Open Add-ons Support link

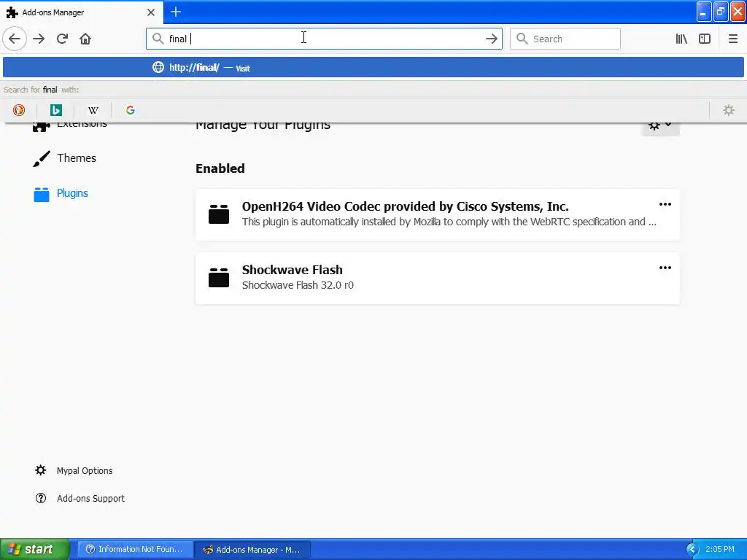[x=90, y=498]
